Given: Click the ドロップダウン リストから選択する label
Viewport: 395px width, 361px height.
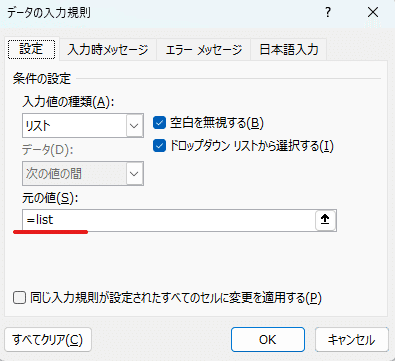Looking at the screenshot, I should (x=252, y=146).
